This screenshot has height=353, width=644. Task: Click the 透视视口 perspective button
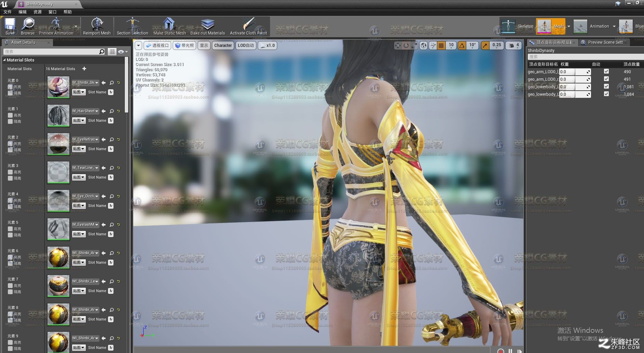point(157,45)
